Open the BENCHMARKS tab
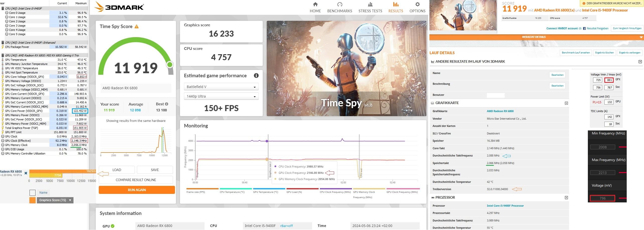Image resolution: width=644 pixels, height=230 pixels. click(x=340, y=7)
